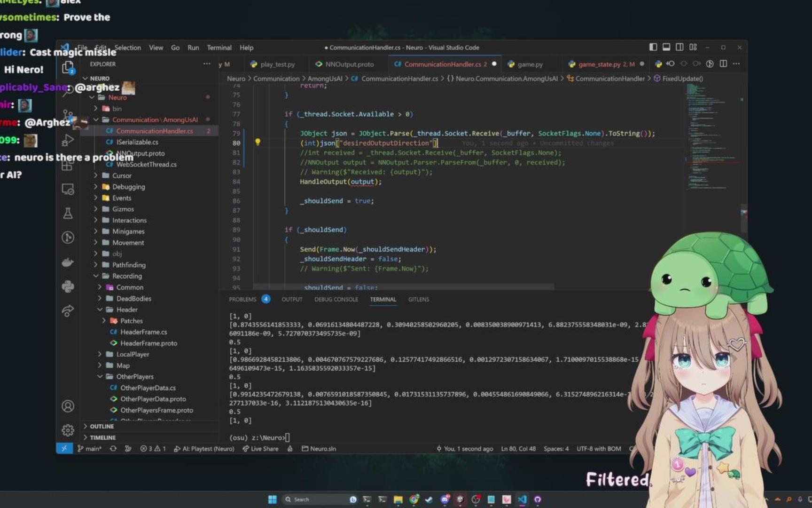Open the Testing flask view
Screen dimensions: 812x508
[68, 213]
